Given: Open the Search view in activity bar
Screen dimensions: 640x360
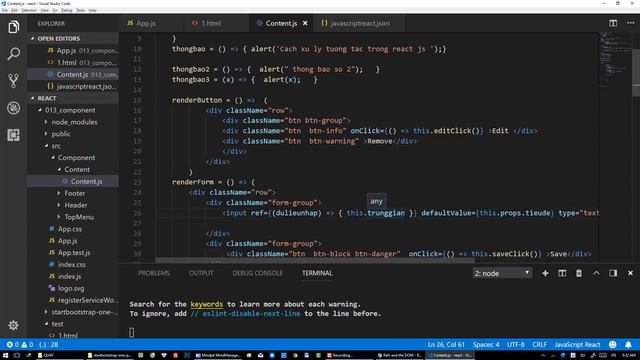Looking at the screenshot, I should [13, 54].
